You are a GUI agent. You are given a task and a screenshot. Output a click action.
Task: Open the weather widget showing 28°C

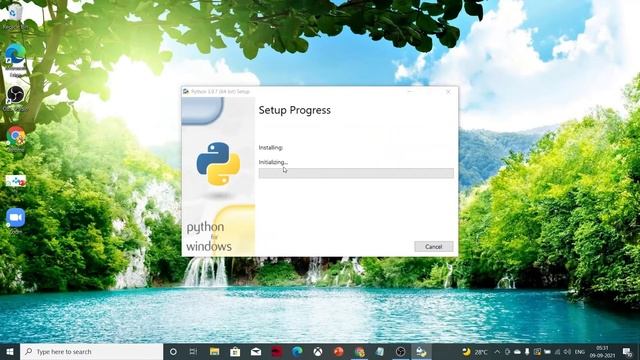click(x=475, y=351)
